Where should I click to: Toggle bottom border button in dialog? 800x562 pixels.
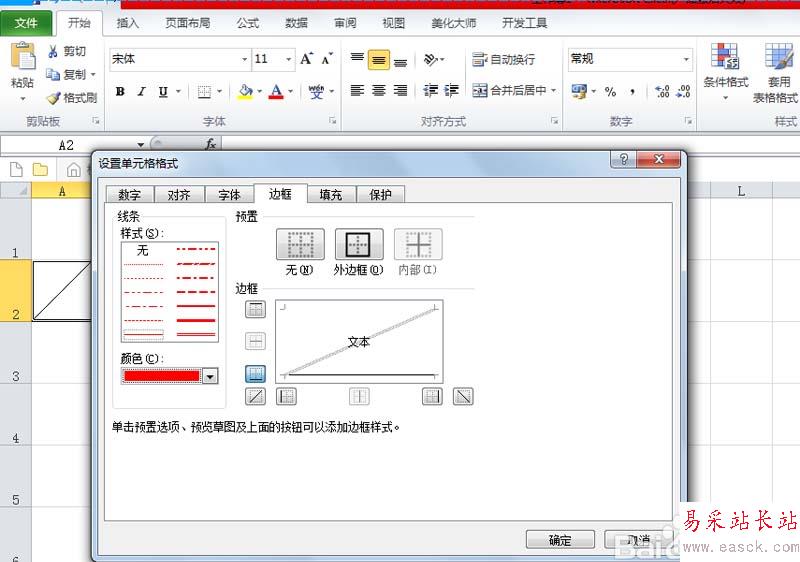(255, 374)
